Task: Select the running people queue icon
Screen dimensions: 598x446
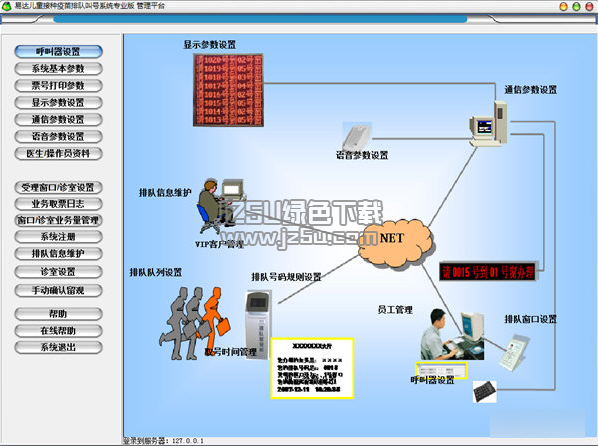Action: pyautogui.click(x=195, y=323)
